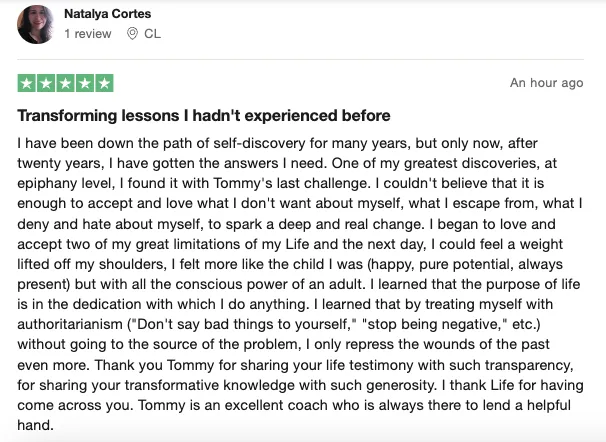Select the CL country code label

coord(152,34)
